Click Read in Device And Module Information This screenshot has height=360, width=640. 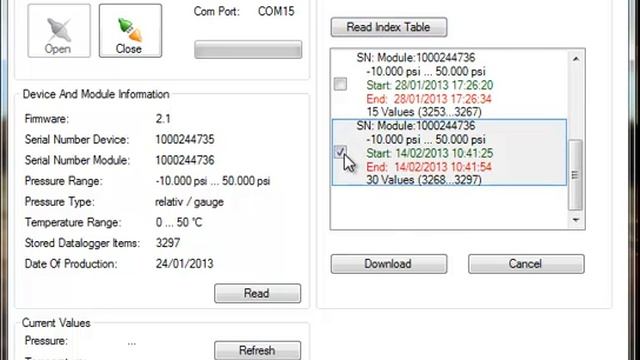(257, 293)
